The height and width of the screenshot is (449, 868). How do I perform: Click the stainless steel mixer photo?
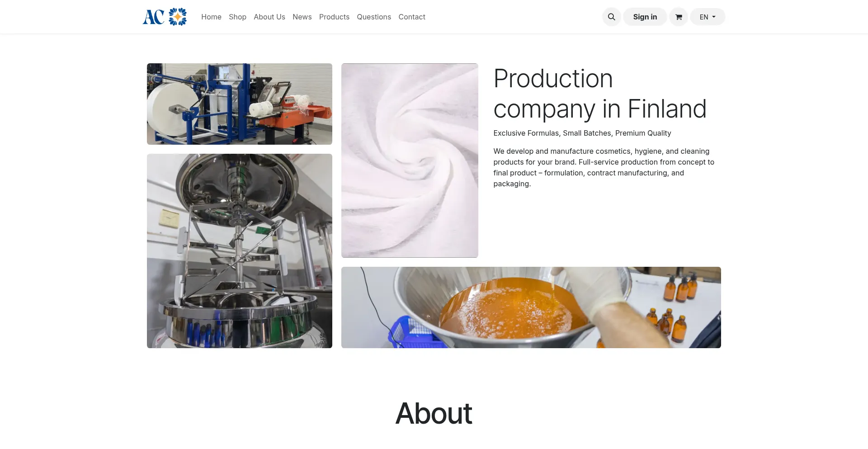[x=240, y=251]
